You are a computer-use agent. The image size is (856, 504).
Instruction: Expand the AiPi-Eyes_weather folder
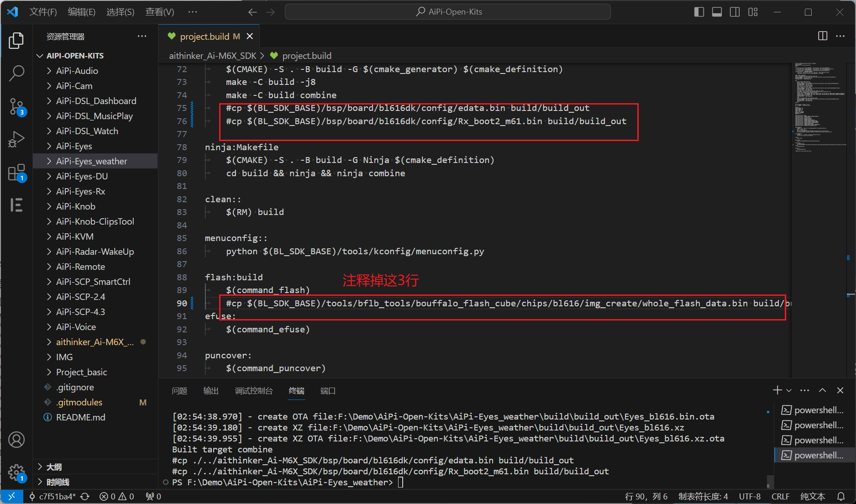(95, 161)
